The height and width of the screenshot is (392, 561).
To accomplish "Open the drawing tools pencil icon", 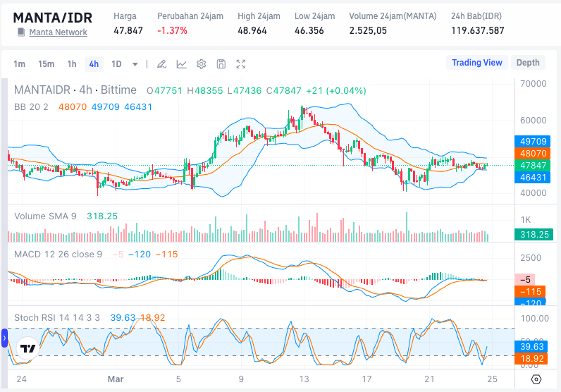I will 161,64.
